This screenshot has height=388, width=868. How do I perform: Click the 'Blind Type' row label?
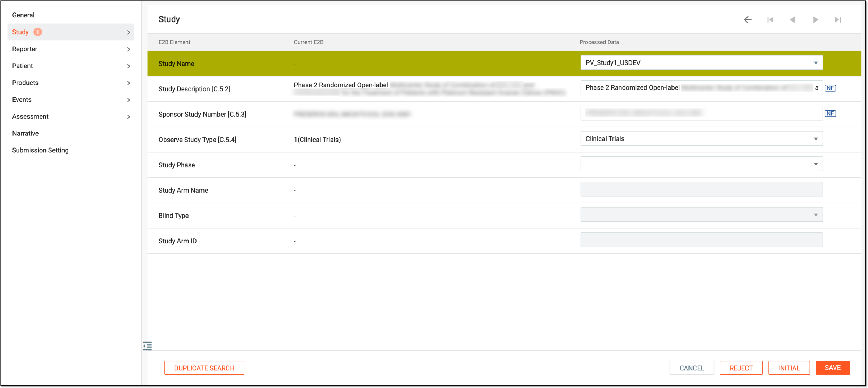[x=174, y=216]
